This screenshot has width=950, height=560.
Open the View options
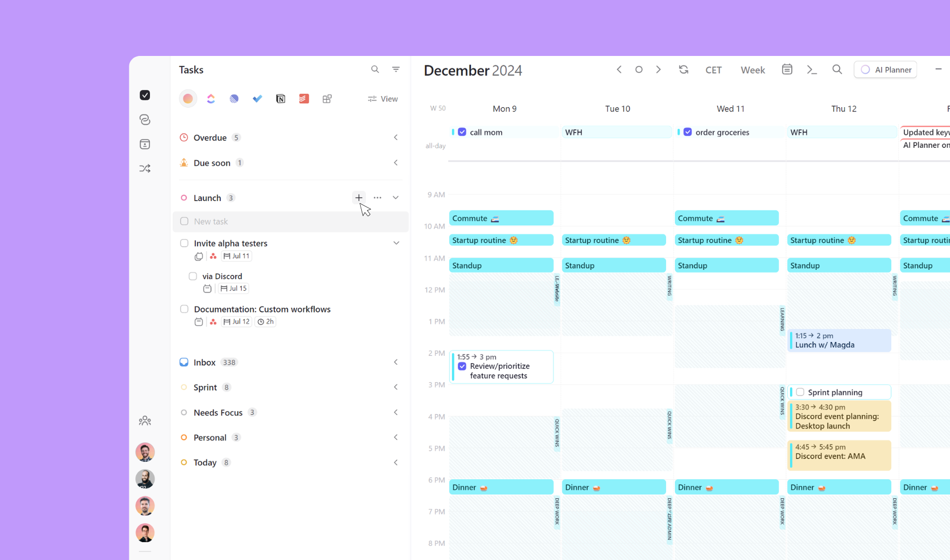point(383,99)
